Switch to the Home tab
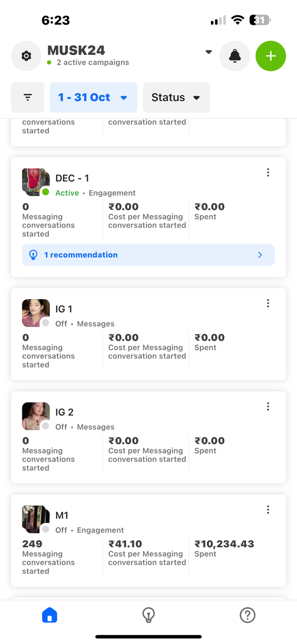 click(49, 615)
